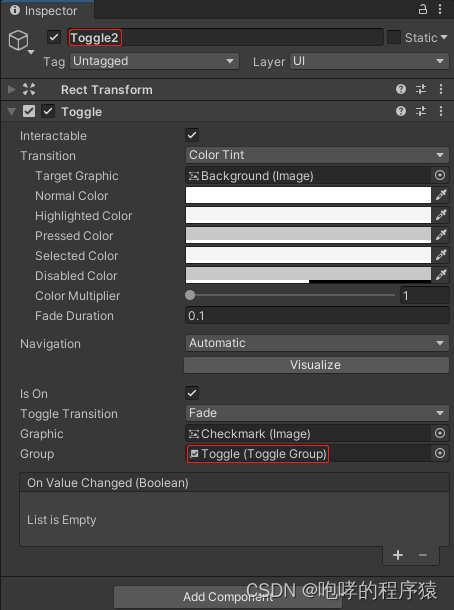
Task: Open the Disabled Color swatch
Action: click(308, 275)
